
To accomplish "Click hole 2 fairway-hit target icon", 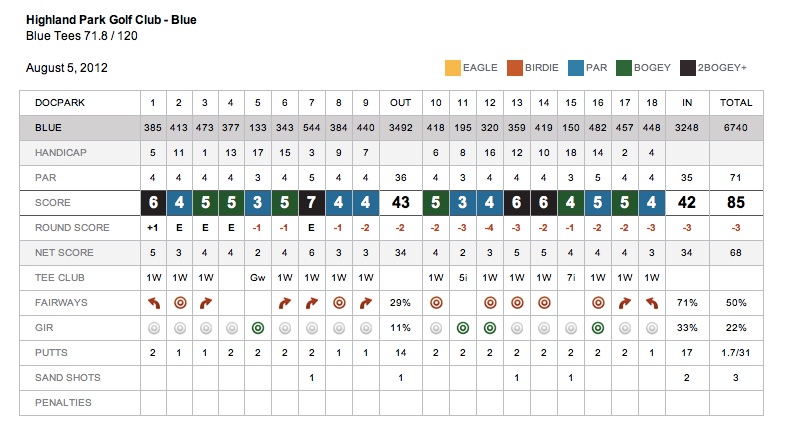I will (x=179, y=301).
